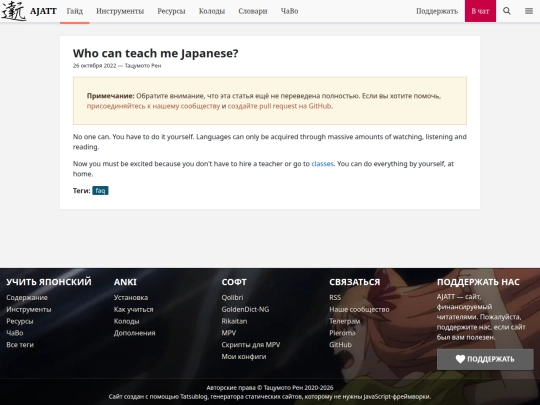Click the article title 'Who can teach me Japanese?'
Viewport: 540px width, 405px height.
tap(156, 53)
